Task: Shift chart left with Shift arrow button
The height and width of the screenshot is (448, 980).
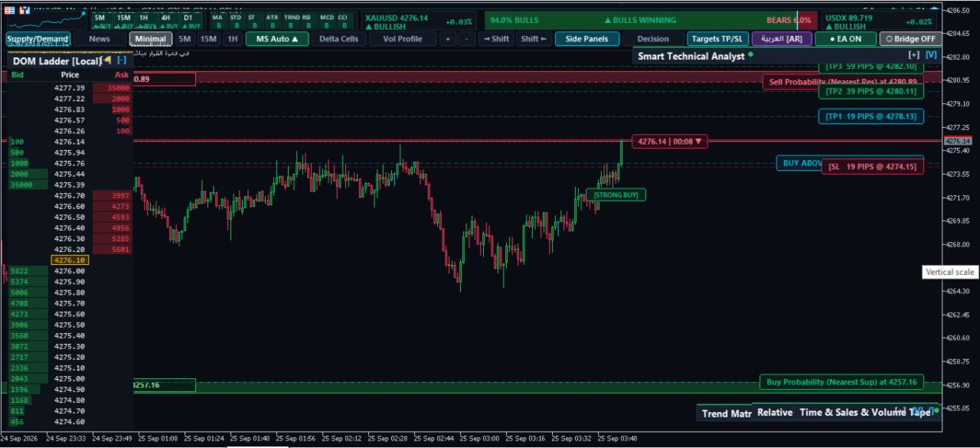Action: click(534, 39)
